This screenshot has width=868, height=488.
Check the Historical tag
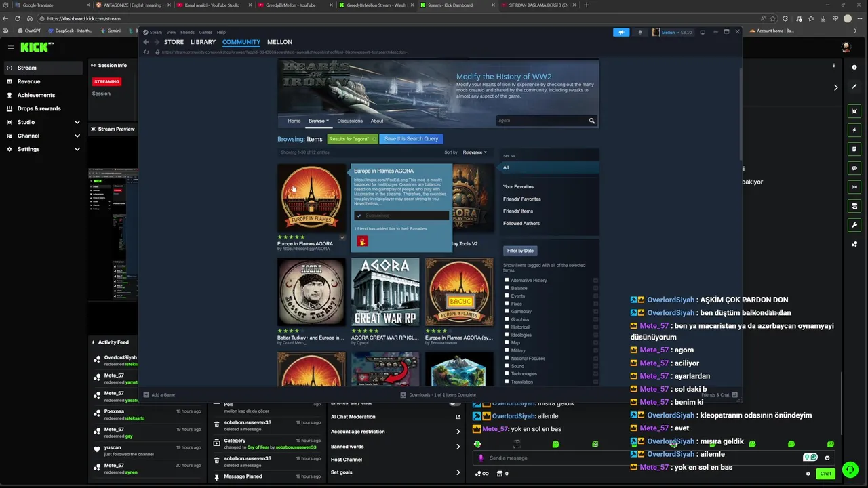(x=507, y=327)
